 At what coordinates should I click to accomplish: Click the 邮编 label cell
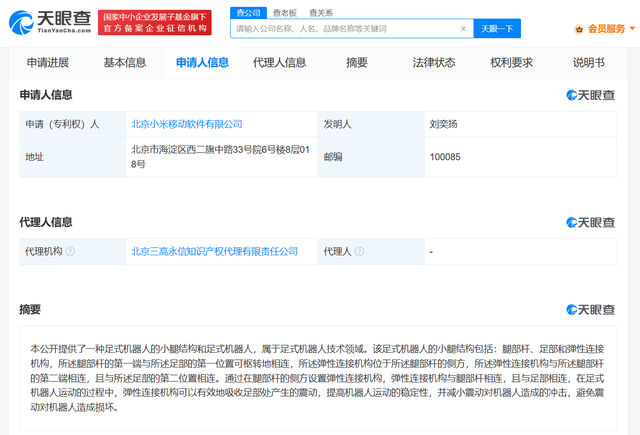[371, 157]
